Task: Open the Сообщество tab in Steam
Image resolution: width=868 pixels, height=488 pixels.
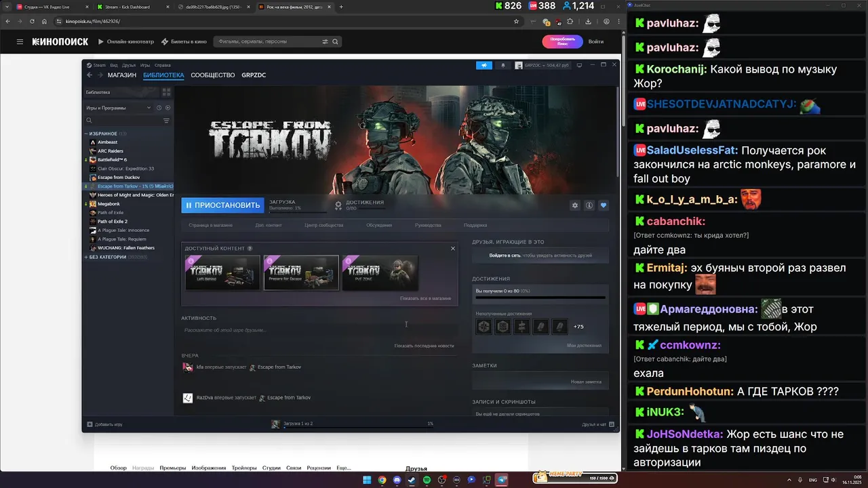Action: pyautogui.click(x=213, y=75)
